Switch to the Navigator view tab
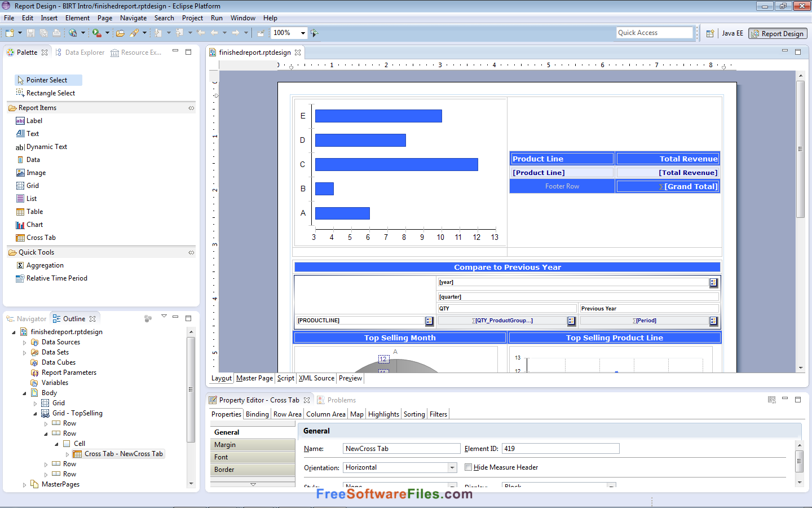Image resolution: width=812 pixels, height=508 pixels. (x=27, y=319)
